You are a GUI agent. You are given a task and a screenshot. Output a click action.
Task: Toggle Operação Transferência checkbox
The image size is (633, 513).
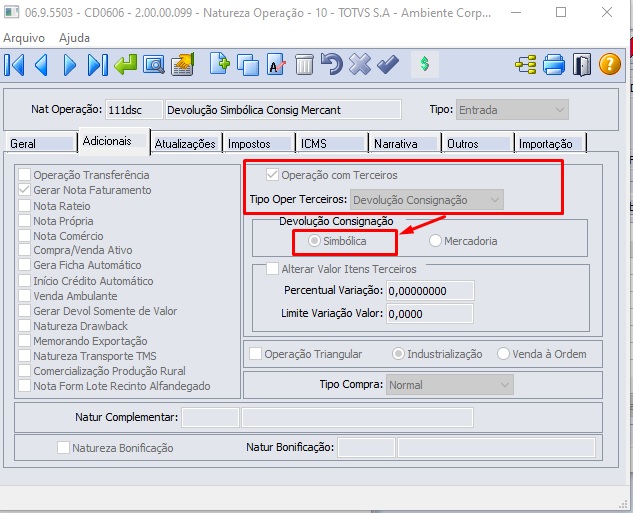(x=25, y=175)
